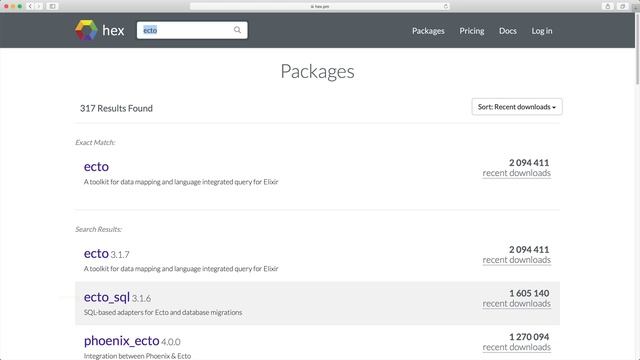The width and height of the screenshot is (640, 360).
Task: Open the ecto_sql package
Action: [107, 298]
